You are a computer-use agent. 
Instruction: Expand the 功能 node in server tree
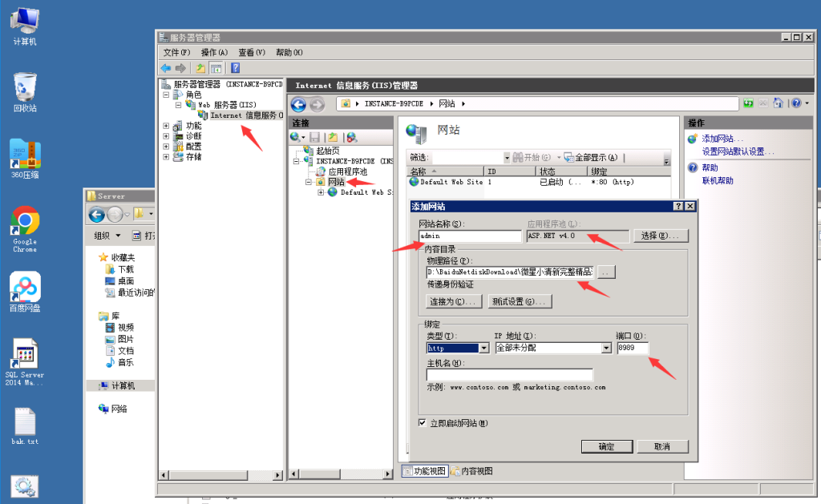pos(166,126)
